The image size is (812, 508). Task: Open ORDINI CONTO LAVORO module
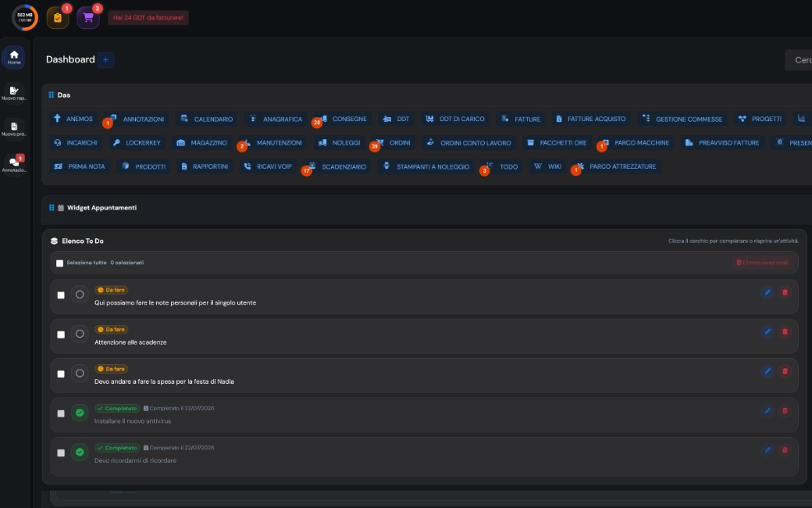(x=468, y=142)
